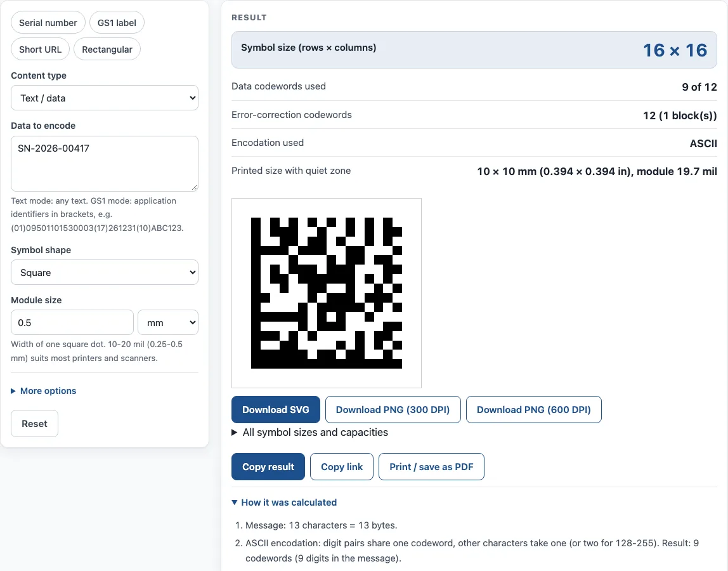
Task: Click the RESULT heading
Action: point(249,18)
